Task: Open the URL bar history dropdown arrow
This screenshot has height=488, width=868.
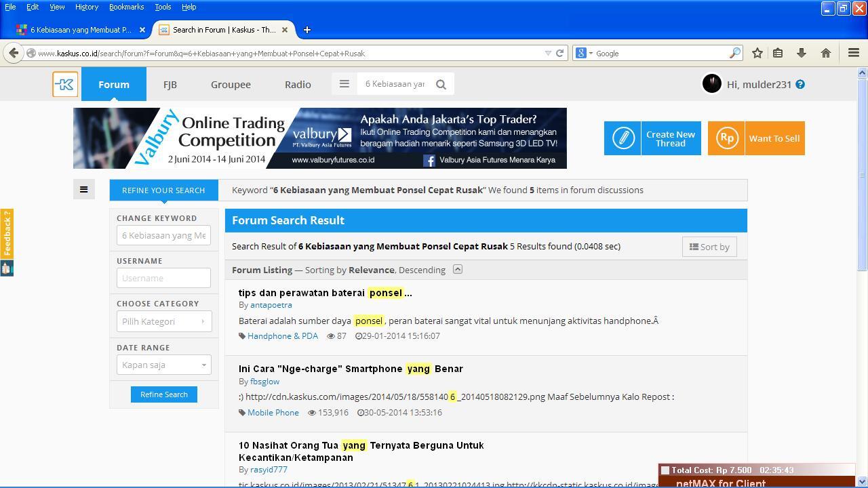Action: point(548,53)
